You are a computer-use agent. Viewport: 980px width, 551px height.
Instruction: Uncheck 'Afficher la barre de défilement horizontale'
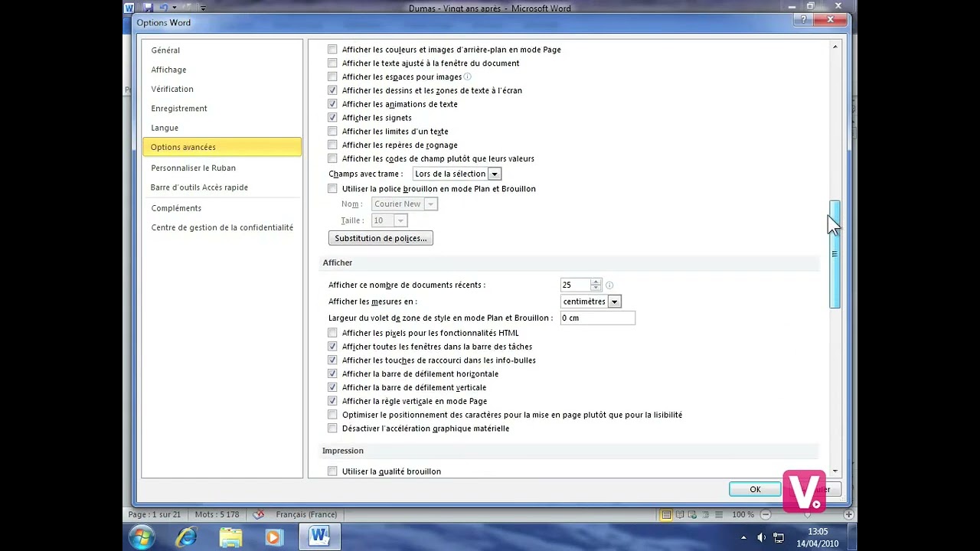pyautogui.click(x=332, y=374)
